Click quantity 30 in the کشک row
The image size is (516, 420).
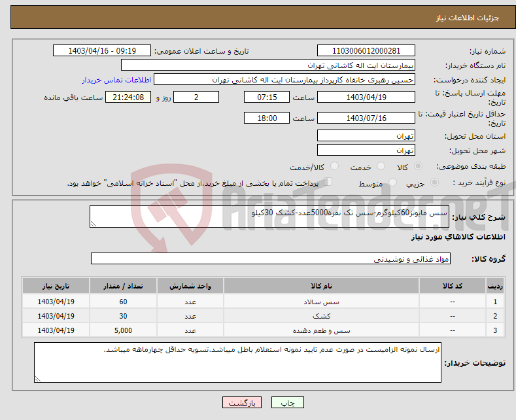click(x=123, y=316)
